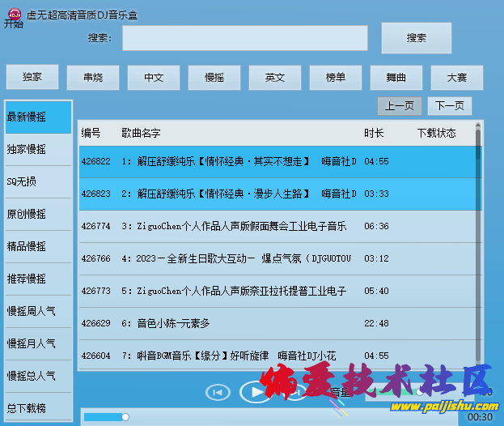Click the playback progress slider handle

(125, 416)
